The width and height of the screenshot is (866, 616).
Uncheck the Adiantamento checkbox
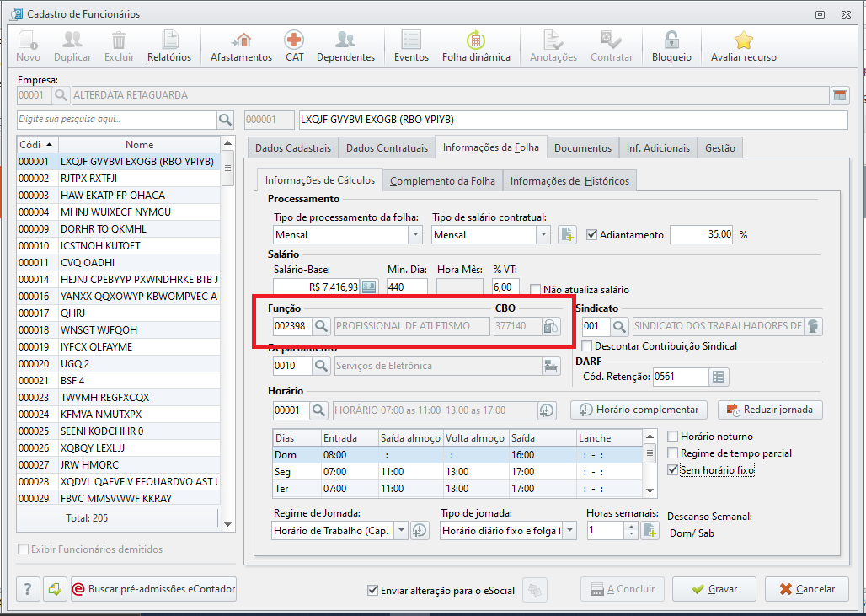coord(591,235)
